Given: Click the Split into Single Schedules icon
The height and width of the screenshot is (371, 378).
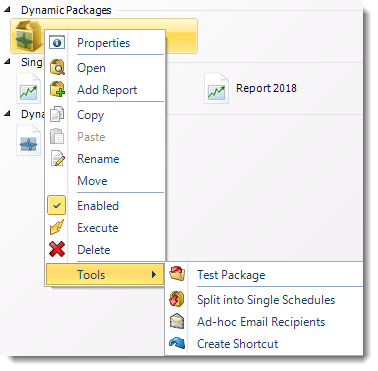Looking at the screenshot, I should point(177,299).
